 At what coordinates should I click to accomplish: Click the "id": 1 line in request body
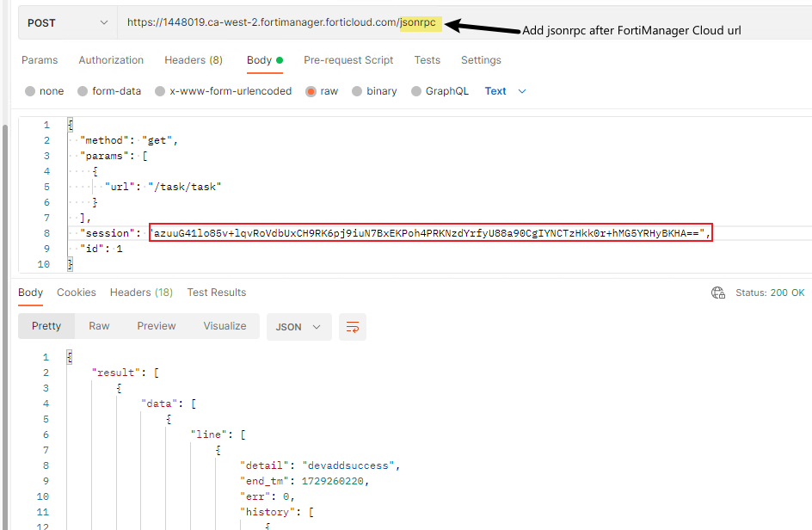(x=101, y=249)
